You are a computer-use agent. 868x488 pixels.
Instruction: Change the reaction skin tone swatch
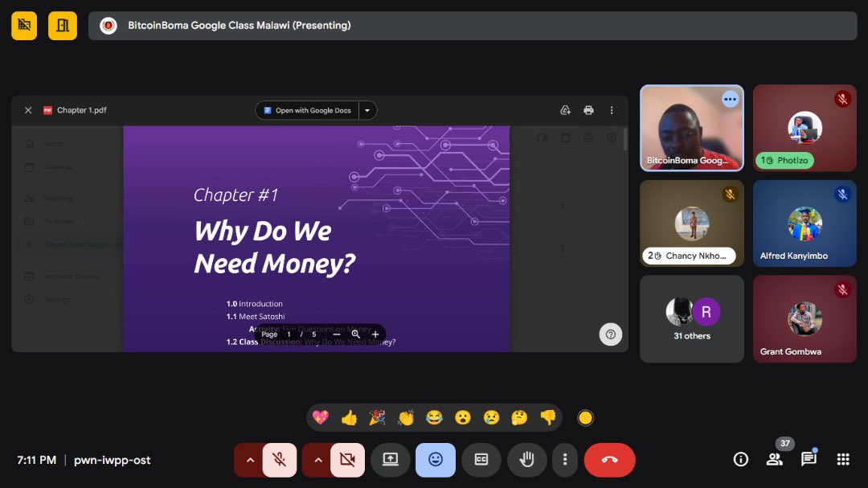585,417
